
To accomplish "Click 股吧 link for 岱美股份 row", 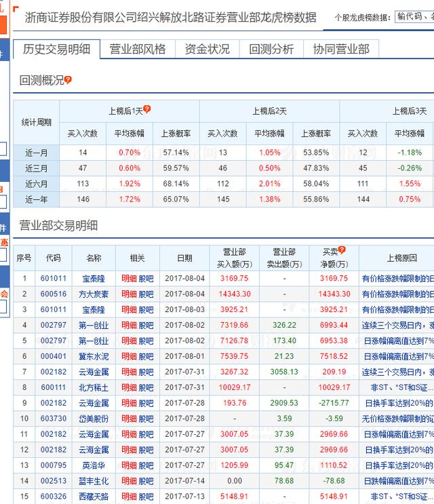I will pyautogui.click(x=146, y=419).
